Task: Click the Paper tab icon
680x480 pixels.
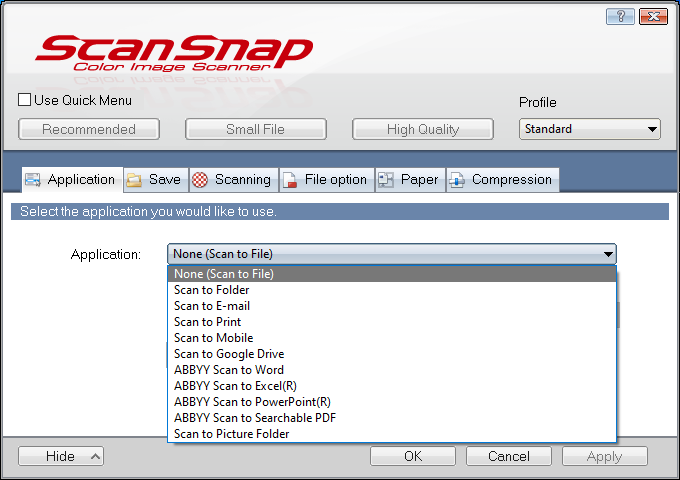Action: coord(386,180)
